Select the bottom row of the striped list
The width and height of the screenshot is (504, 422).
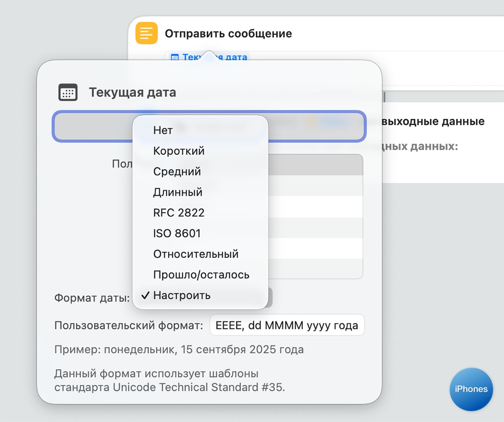click(x=315, y=269)
